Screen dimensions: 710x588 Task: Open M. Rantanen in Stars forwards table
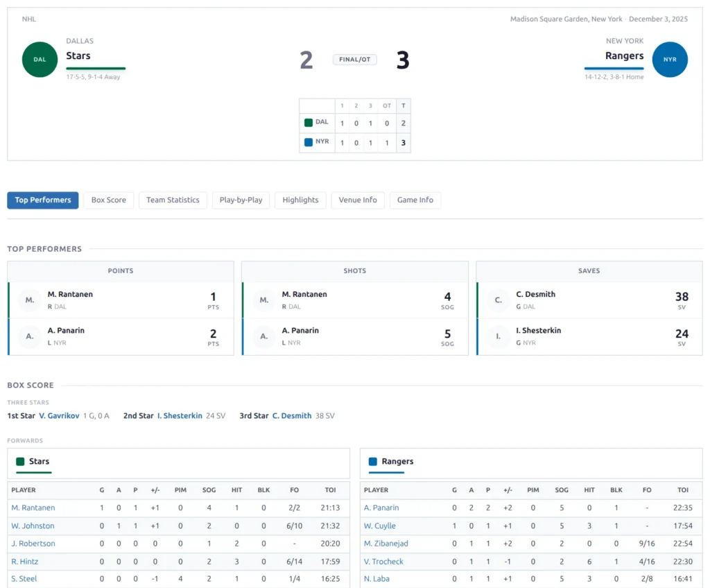click(33, 508)
